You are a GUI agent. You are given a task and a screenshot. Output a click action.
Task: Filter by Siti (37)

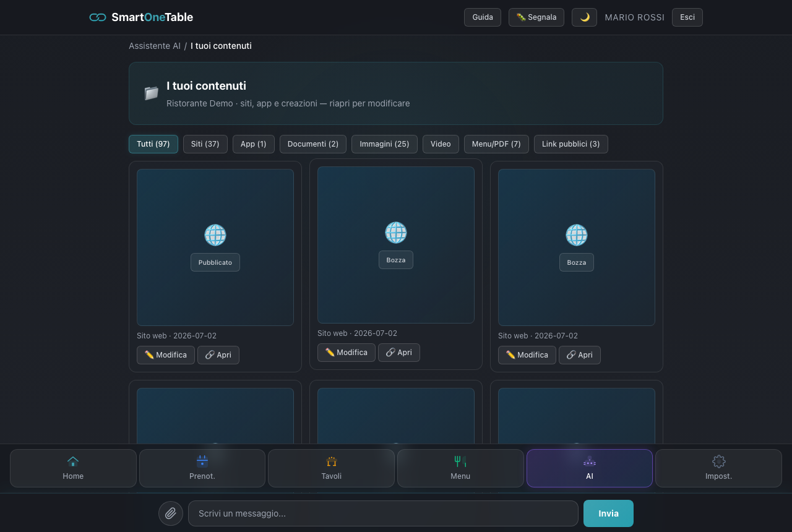[205, 144]
